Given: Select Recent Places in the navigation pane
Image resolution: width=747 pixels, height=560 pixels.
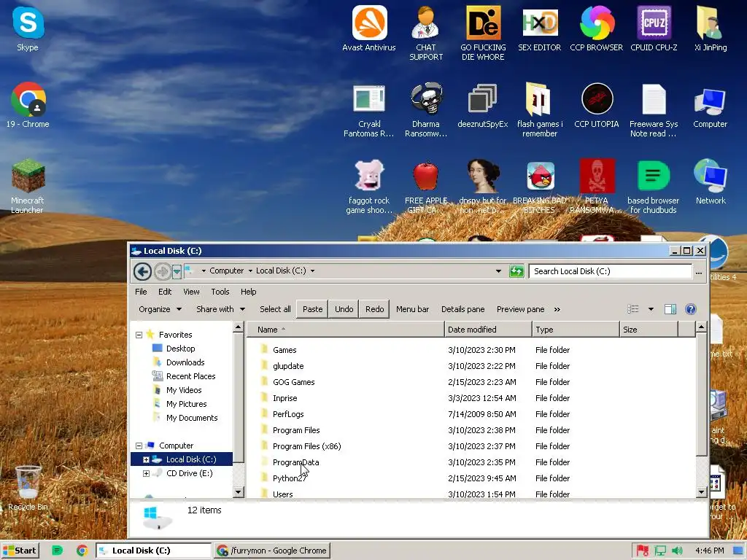Looking at the screenshot, I should coord(190,376).
